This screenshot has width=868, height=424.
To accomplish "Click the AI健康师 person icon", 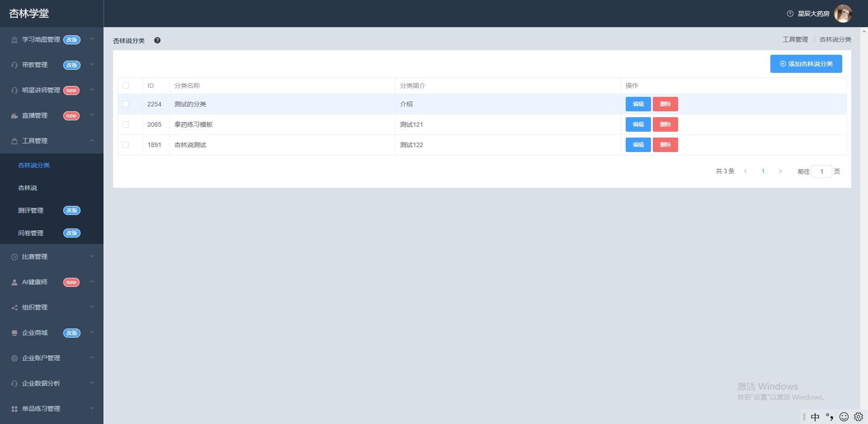I will click(14, 282).
